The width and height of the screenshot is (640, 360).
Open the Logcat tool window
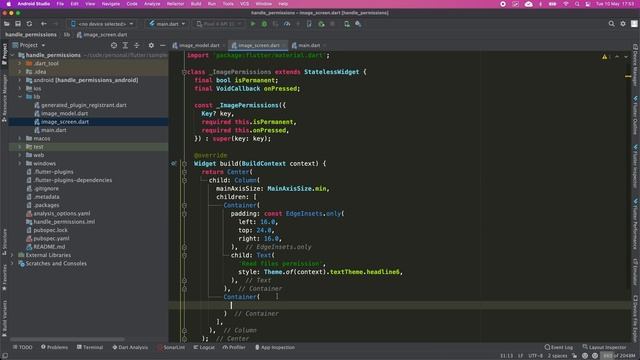coord(204,347)
